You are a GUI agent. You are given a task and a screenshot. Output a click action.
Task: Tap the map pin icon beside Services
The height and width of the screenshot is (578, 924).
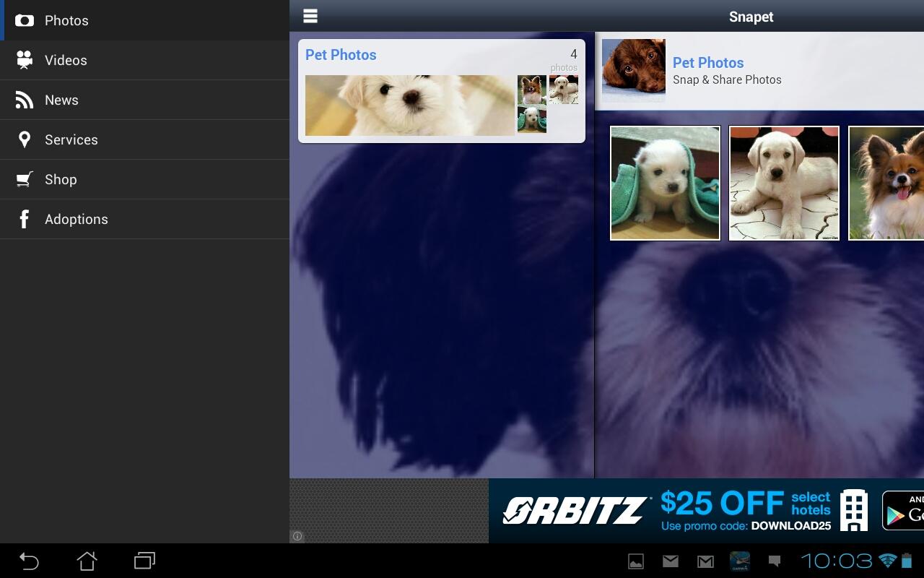25,139
